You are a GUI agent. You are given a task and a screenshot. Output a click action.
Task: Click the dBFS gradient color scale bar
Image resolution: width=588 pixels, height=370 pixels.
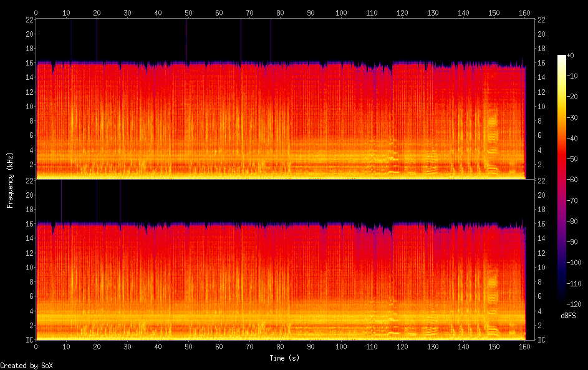tap(561, 179)
